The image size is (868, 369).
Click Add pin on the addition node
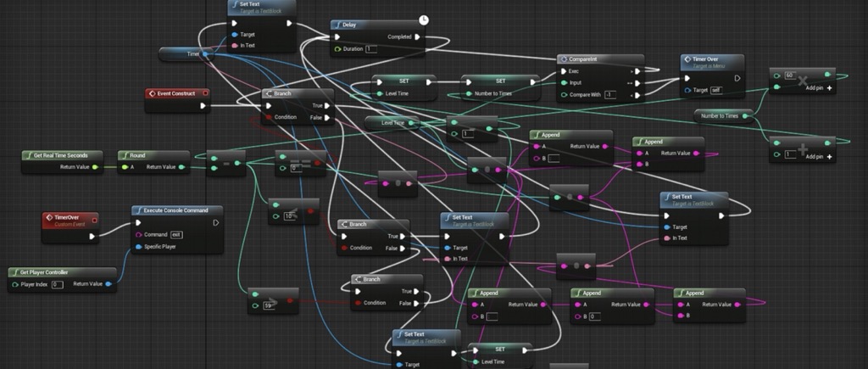point(821,157)
